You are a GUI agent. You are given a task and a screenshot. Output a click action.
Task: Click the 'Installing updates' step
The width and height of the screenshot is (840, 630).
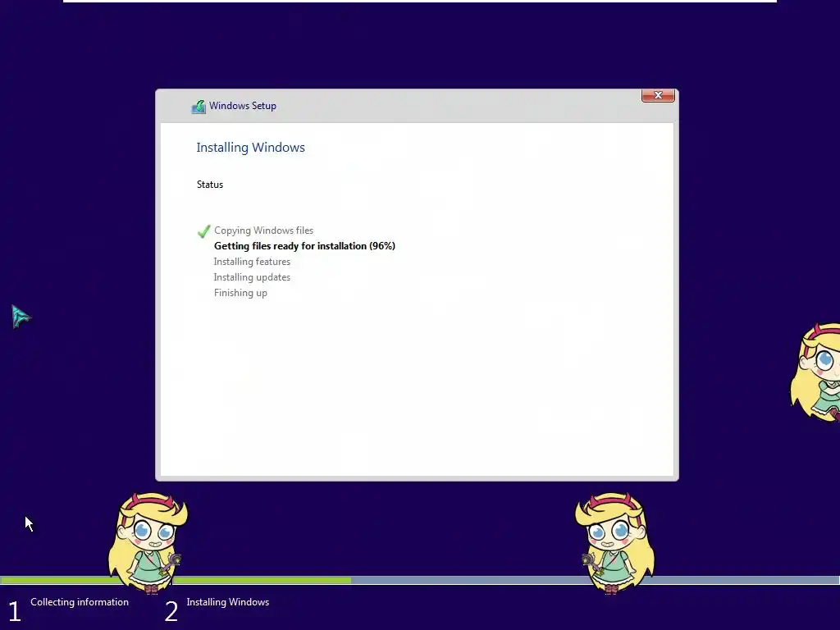pos(252,277)
